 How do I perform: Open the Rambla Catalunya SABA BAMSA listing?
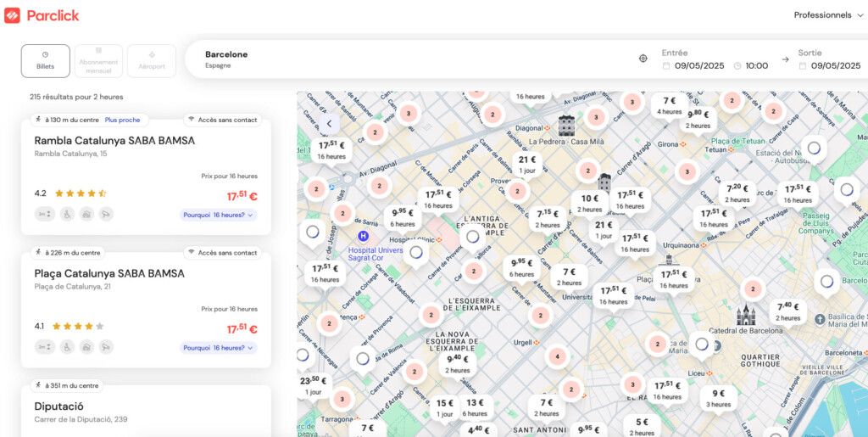tap(114, 141)
